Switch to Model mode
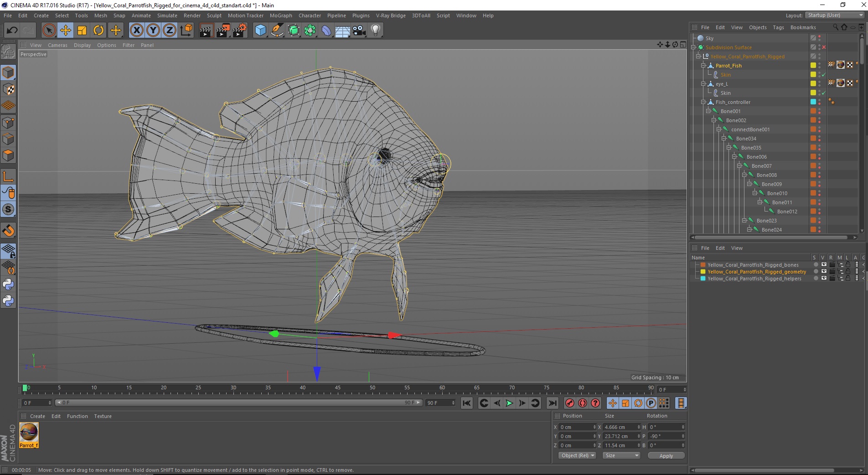The height and width of the screenshot is (475, 868). [x=8, y=73]
